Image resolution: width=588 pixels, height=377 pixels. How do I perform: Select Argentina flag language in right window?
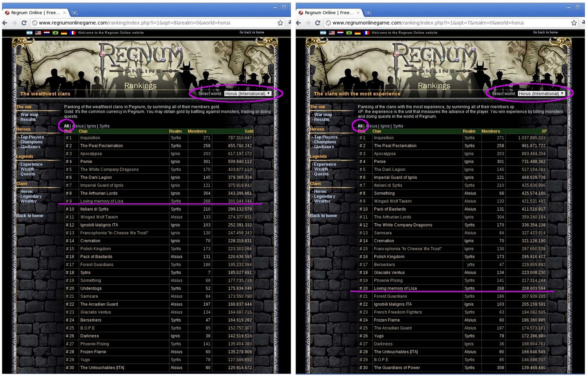(x=323, y=33)
